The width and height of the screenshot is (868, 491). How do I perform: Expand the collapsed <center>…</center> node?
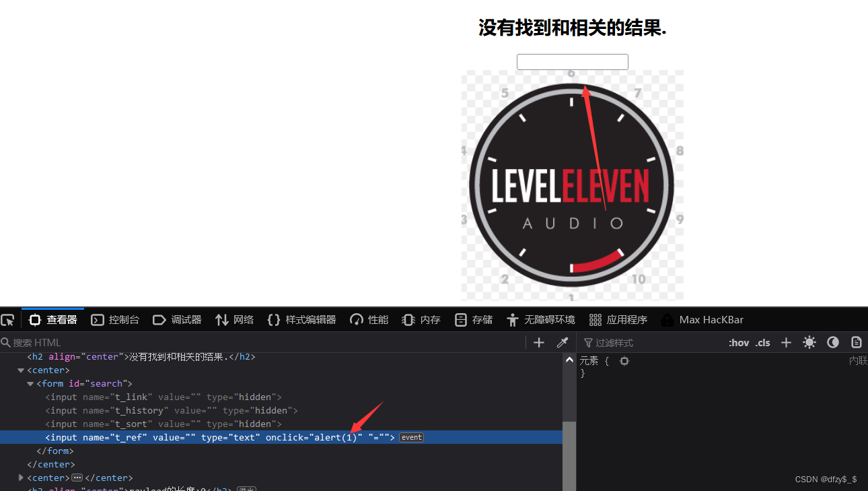21,478
